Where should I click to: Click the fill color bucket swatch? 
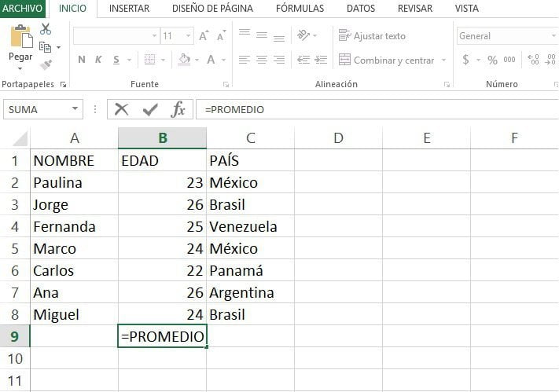pyautogui.click(x=184, y=60)
